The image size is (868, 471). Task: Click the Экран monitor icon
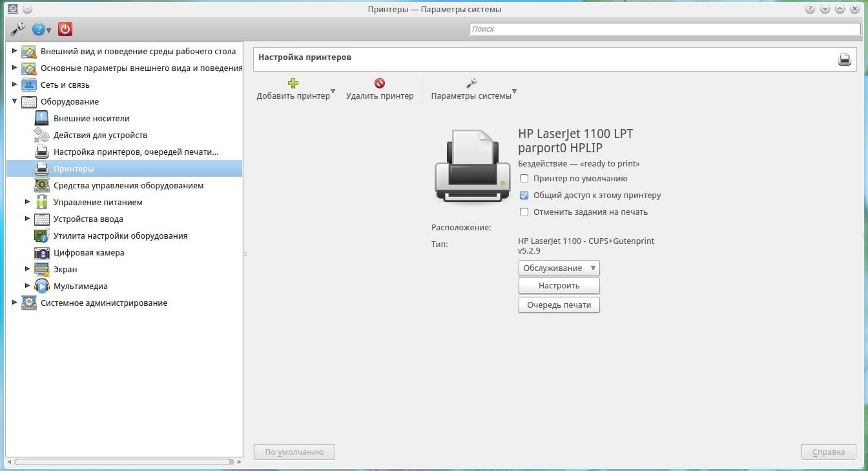[41, 269]
